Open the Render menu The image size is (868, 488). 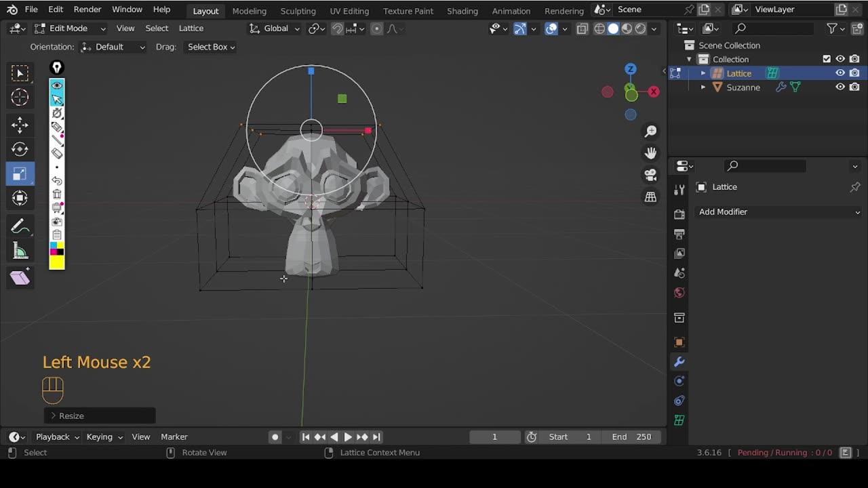(87, 9)
